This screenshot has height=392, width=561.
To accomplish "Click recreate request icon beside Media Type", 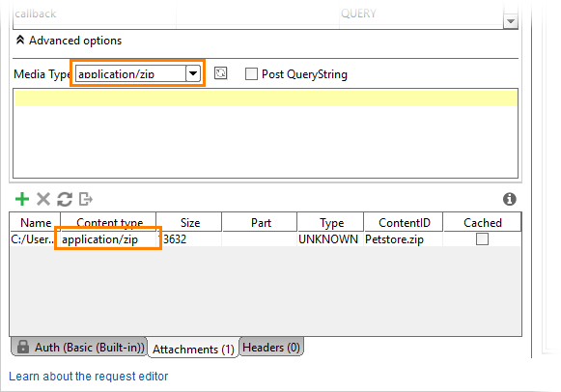I will pos(220,73).
